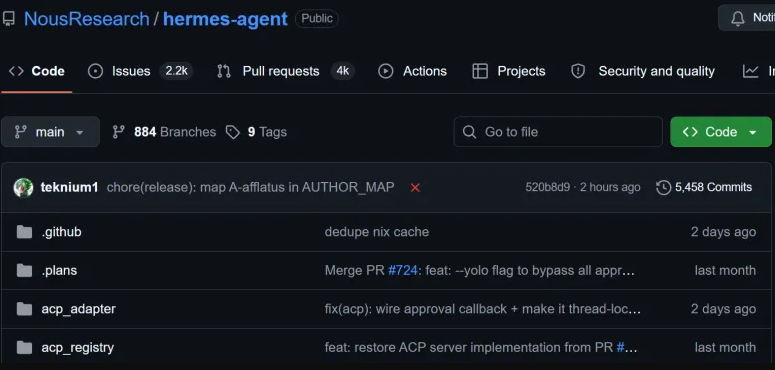Open the main branch selector dropdown
Image resolution: width=775 pixels, height=370 pixels.
tap(50, 132)
